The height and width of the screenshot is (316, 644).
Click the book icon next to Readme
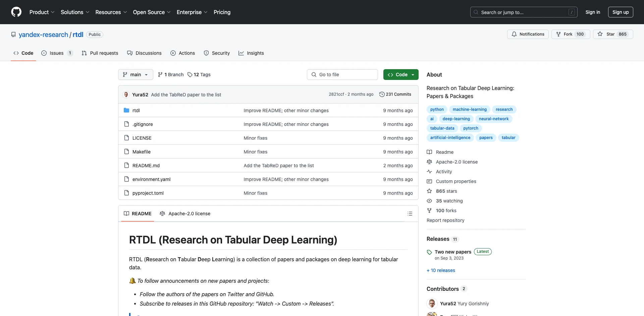(x=429, y=152)
